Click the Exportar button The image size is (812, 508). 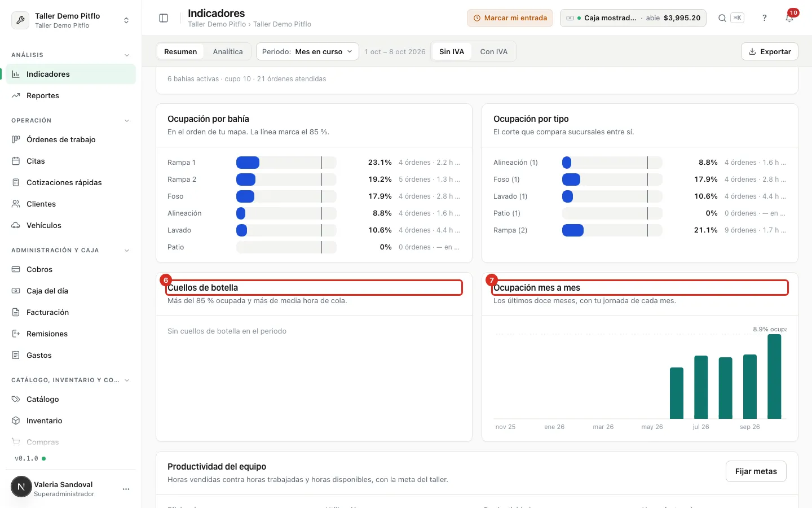pyautogui.click(x=770, y=51)
